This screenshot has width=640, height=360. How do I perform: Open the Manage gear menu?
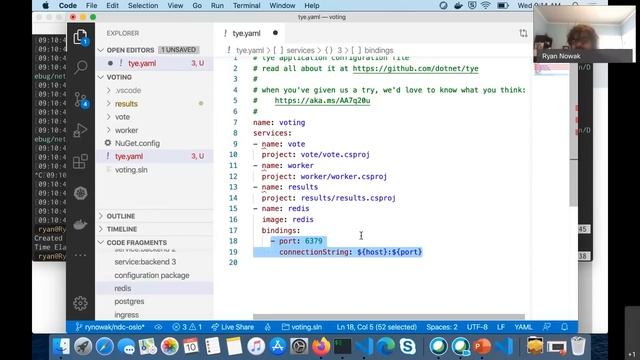coord(80,303)
